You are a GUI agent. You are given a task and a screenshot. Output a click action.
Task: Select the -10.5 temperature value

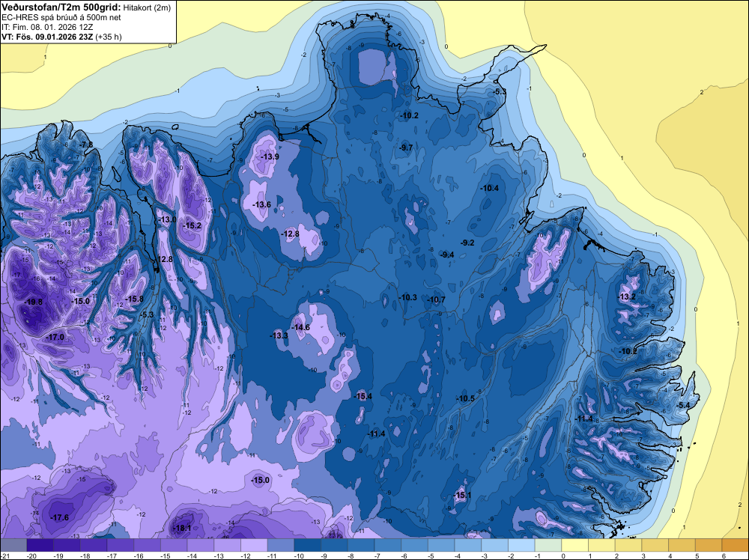click(465, 398)
